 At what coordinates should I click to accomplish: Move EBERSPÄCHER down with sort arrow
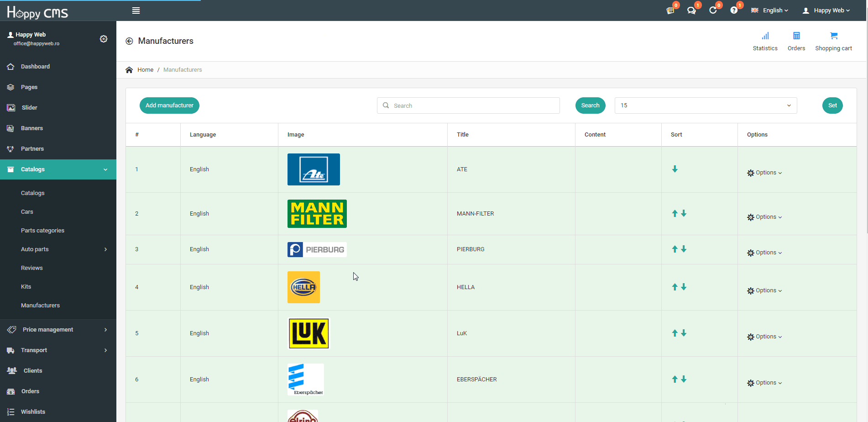pyautogui.click(x=684, y=379)
